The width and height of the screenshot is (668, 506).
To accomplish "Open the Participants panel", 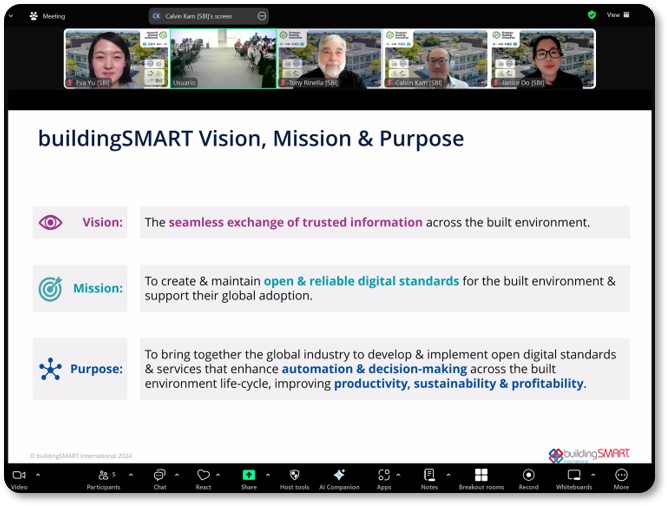I will pyautogui.click(x=103, y=479).
